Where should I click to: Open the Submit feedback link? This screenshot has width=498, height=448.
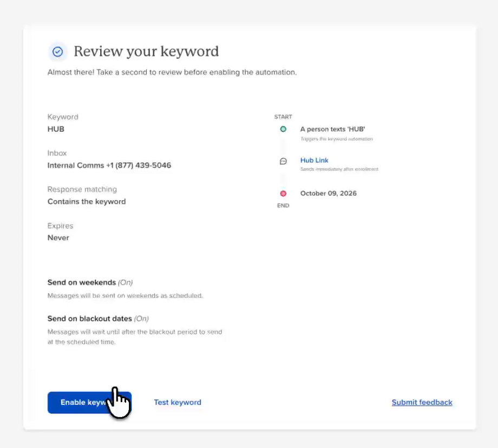pos(422,402)
